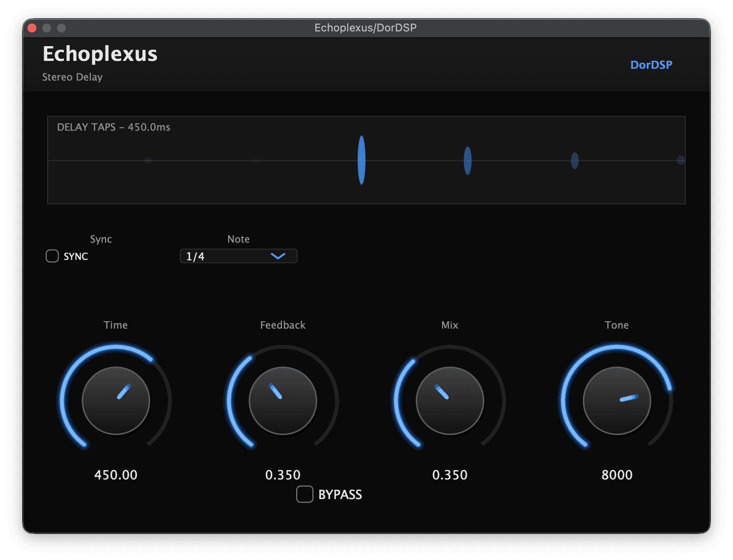Click the largest blue delay tap marker

(x=362, y=160)
